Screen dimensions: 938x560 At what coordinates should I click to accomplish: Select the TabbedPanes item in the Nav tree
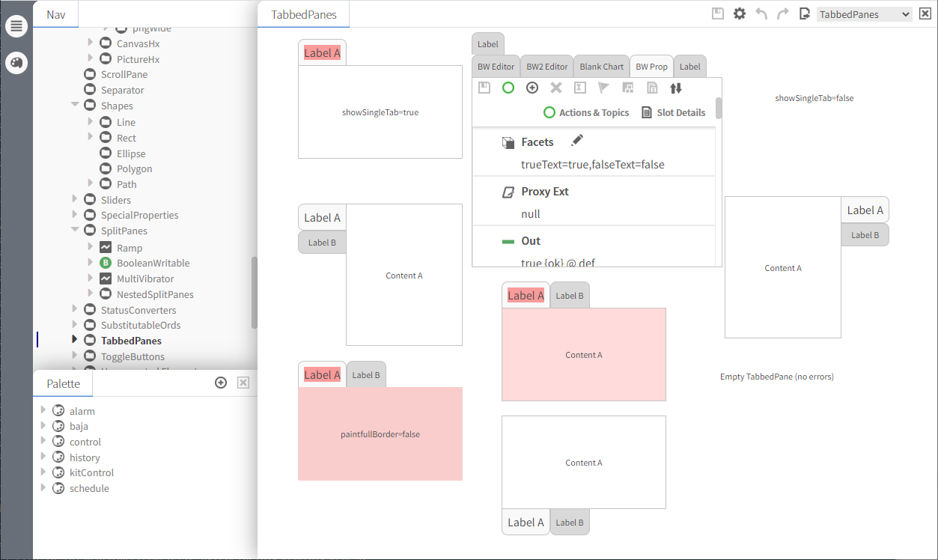(x=131, y=341)
